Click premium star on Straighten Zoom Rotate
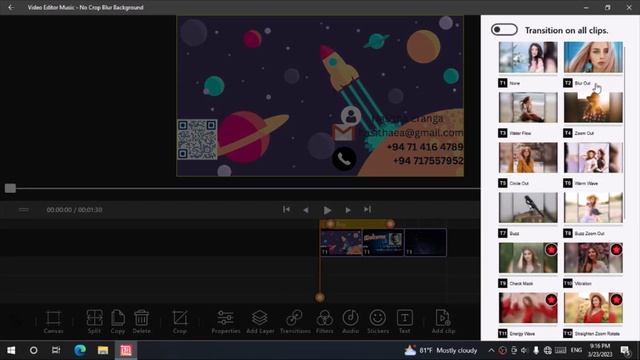 point(616,300)
